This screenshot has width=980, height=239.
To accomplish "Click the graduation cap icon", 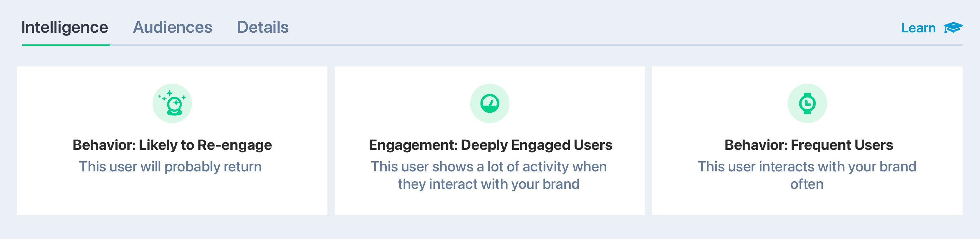I will [x=953, y=27].
